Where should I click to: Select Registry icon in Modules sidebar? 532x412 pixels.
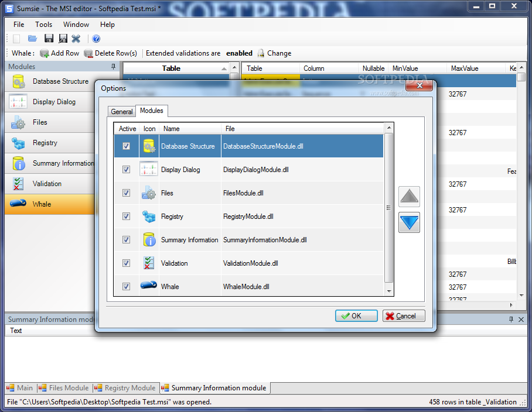coord(18,143)
